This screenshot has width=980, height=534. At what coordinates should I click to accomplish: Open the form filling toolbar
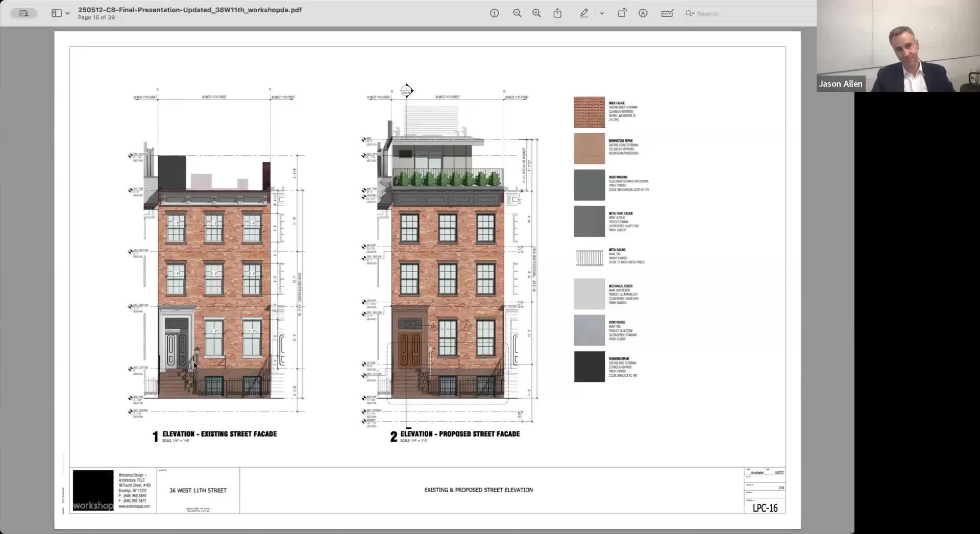pos(667,14)
